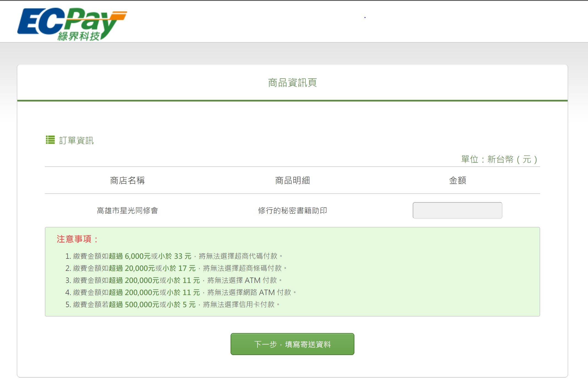Click the ECPay 綠界科技 logo
Image resolution: width=588 pixels, height=382 pixels.
point(72,24)
